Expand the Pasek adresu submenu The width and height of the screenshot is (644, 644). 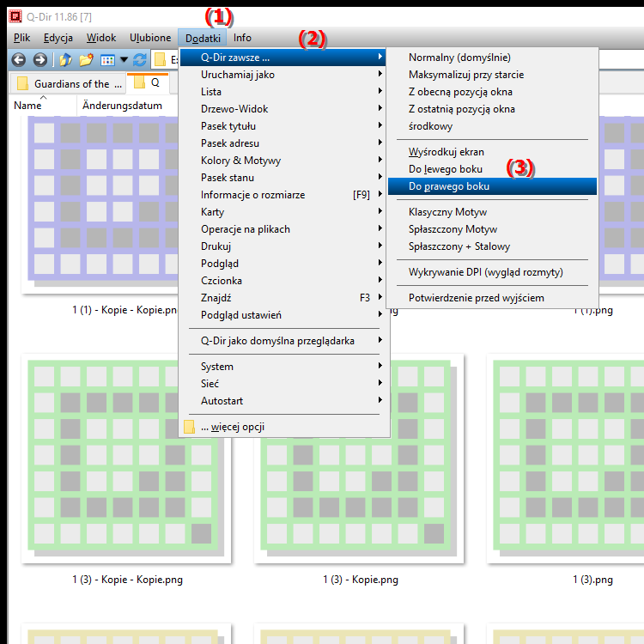coord(283,143)
